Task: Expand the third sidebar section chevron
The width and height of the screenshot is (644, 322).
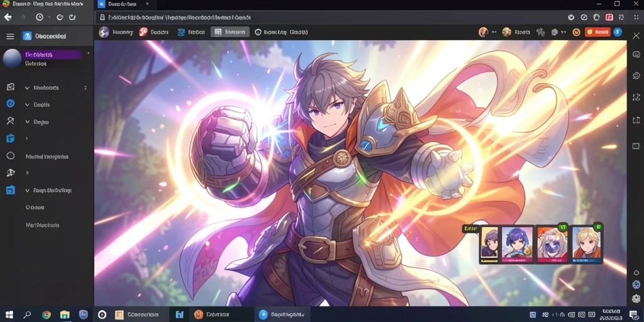Action: (27, 122)
